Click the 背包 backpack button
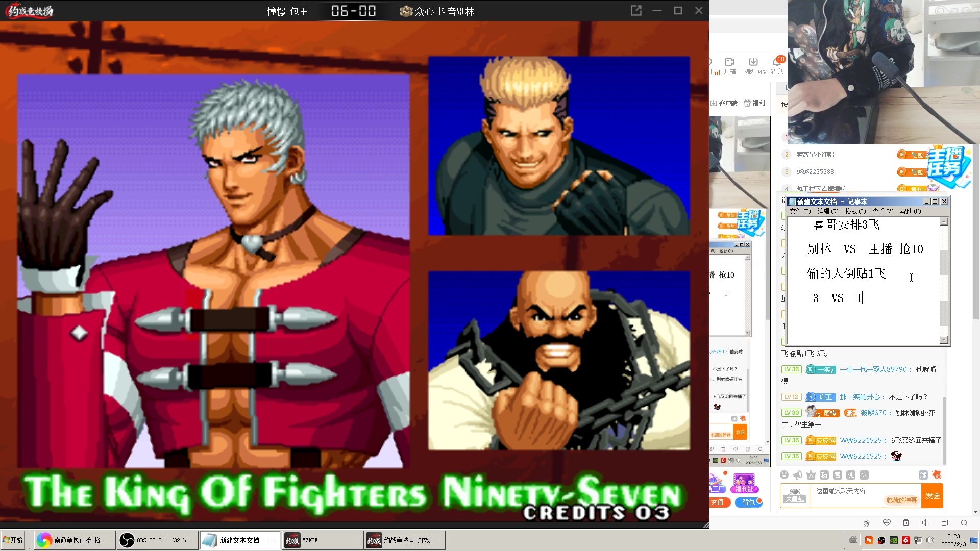 pyautogui.click(x=749, y=503)
